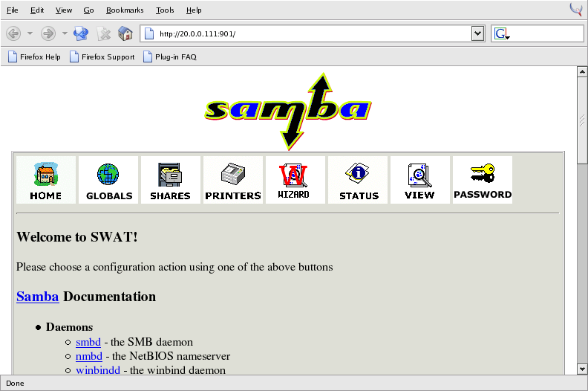Open the View smb.conf page
This screenshot has width=588, height=391.
(420, 180)
